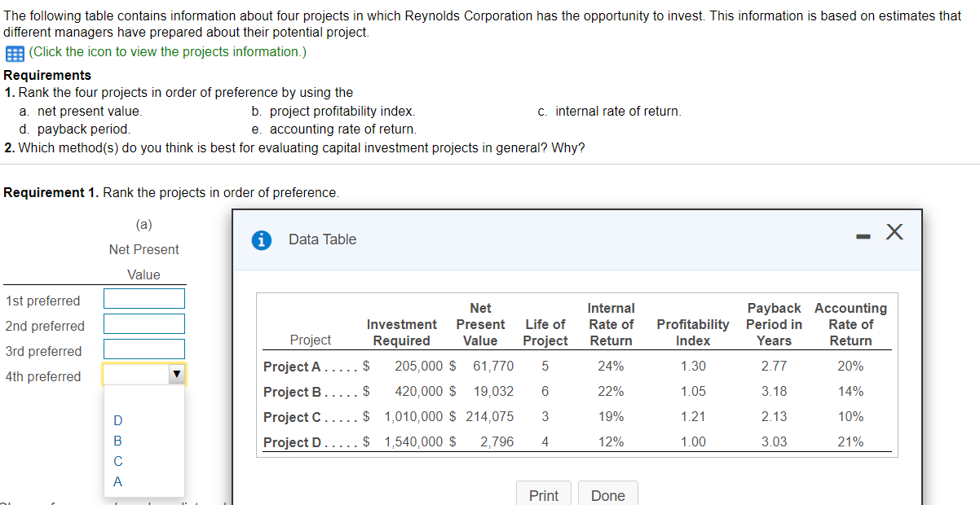Click the Done button
This screenshot has height=505, width=980.
click(608, 495)
